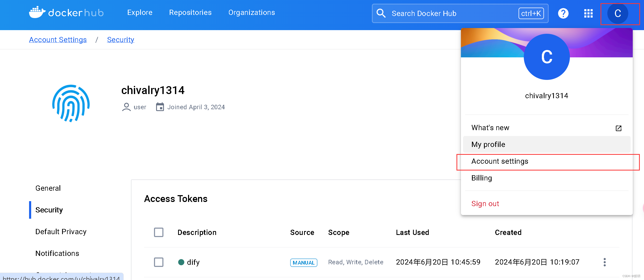Open the Security settings tab
This screenshot has width=644, height=280.
click(x=49, y=210)
